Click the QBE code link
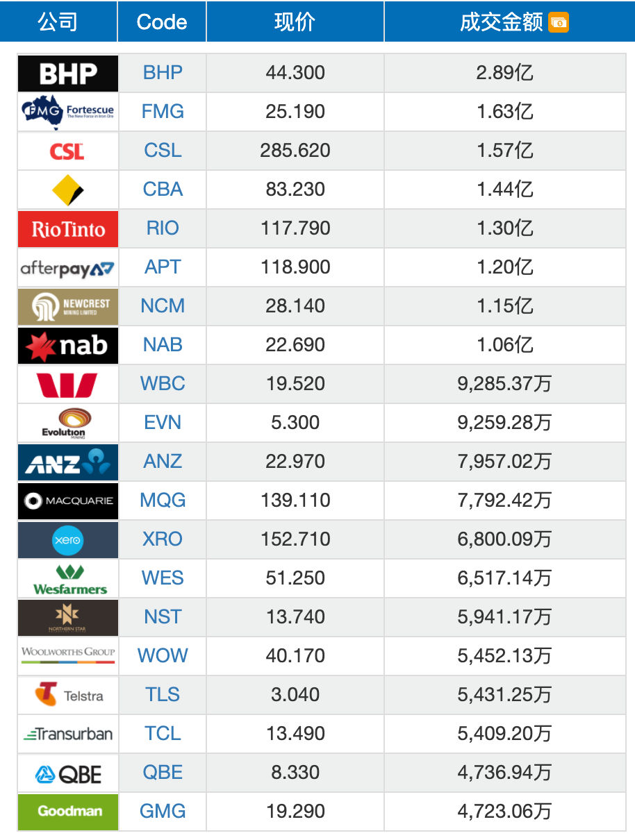The height and width of the screenshot is (840, 635). [x=163, y=773]
